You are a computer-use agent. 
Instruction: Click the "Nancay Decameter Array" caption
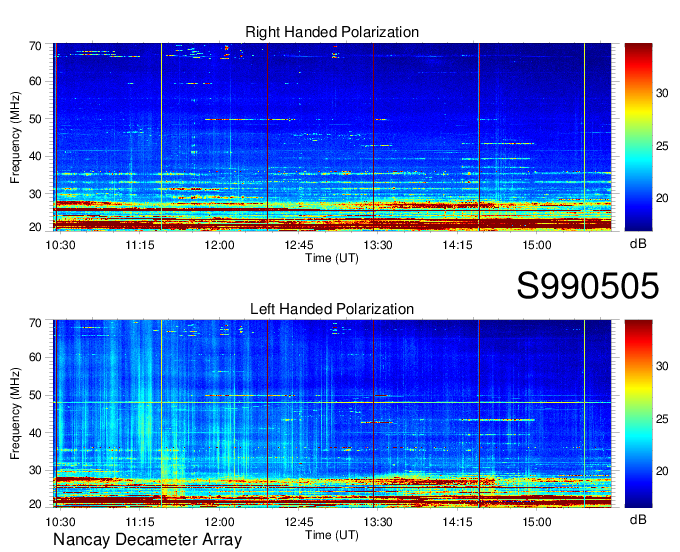(x=147, y=540)
